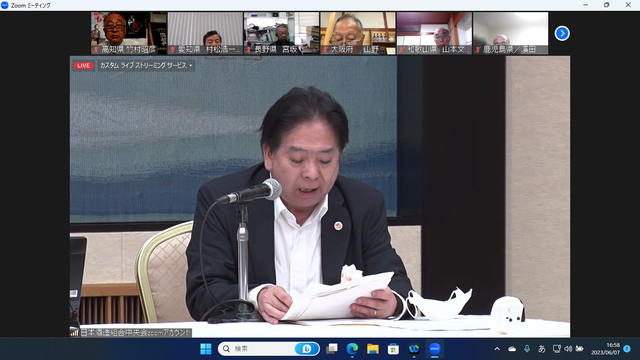Screen dimensions: 640x360
Task: Open the notification center badge
Action: tap(627, 349)
